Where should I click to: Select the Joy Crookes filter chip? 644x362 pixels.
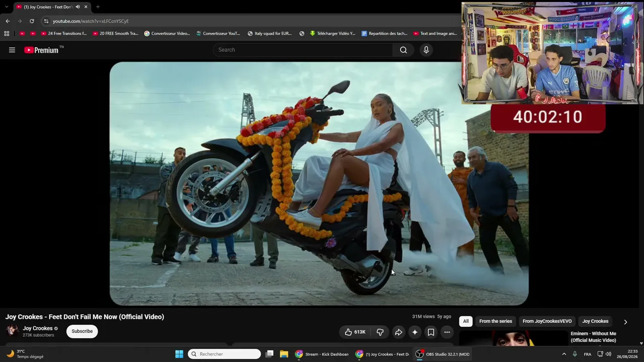click(x=595, y=321)
